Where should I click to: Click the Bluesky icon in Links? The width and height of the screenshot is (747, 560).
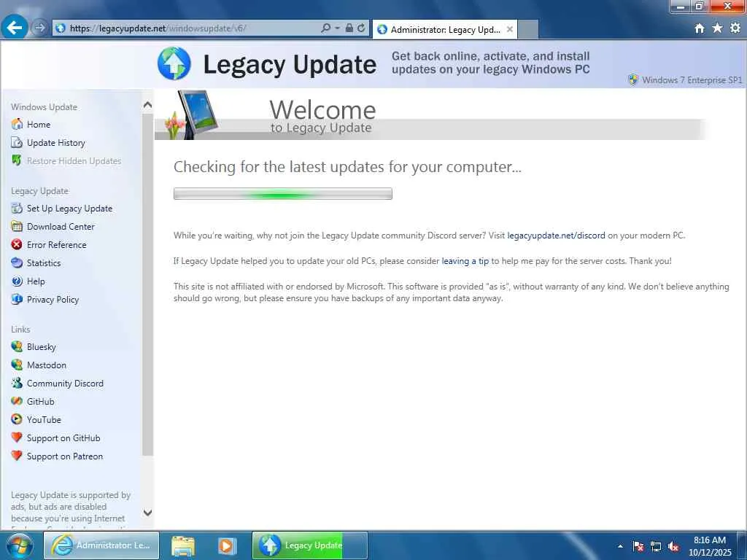click(17, 346)
